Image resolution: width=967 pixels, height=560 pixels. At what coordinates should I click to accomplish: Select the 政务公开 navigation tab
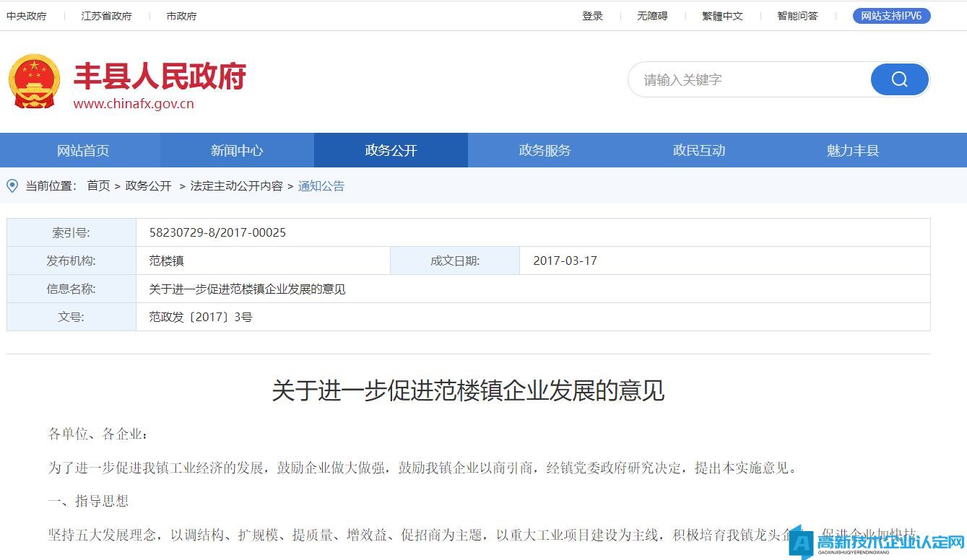pos(391,150)
